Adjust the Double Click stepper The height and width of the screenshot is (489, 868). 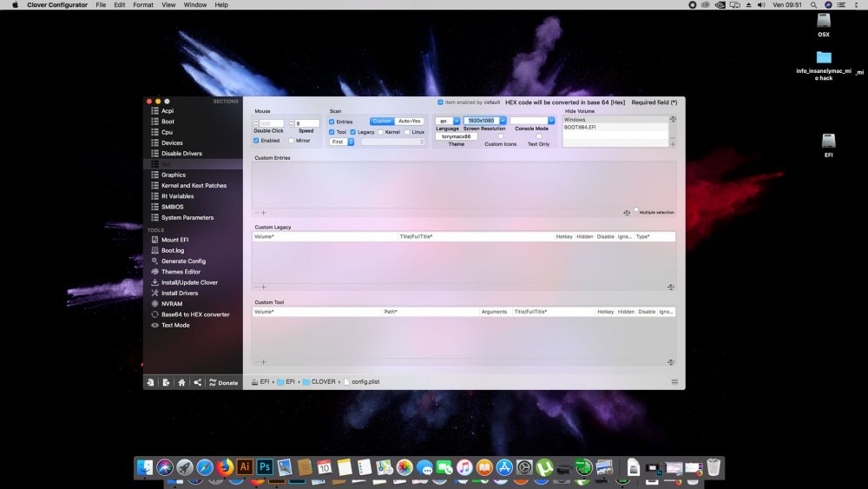256,123
